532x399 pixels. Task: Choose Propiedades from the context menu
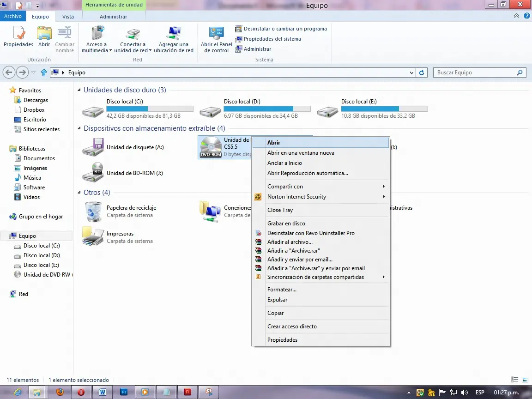320,339
